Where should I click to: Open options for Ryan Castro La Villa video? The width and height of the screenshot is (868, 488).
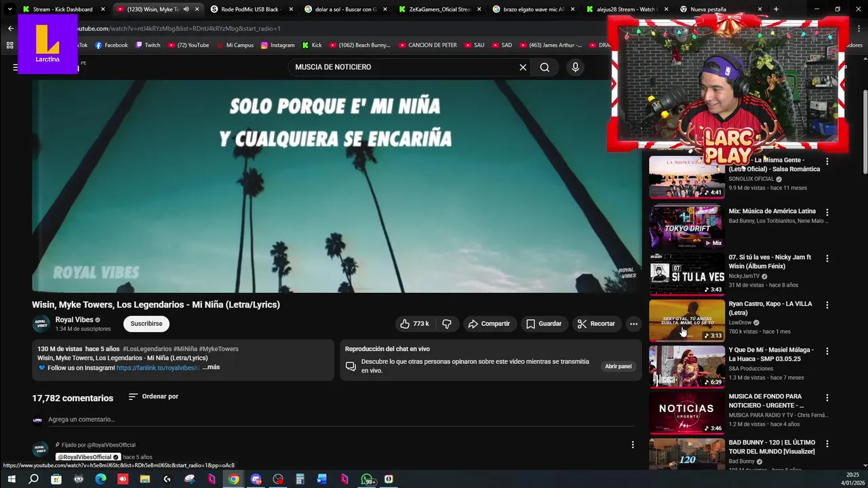click(x=827, y=305)
